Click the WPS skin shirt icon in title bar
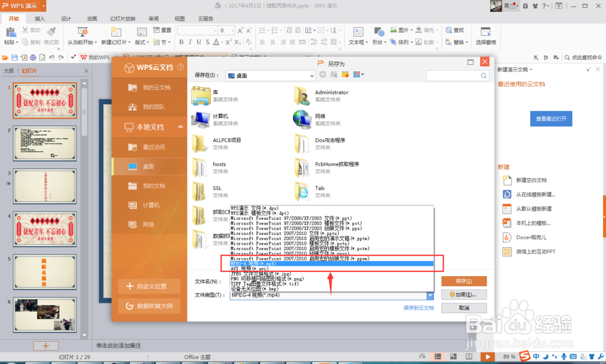 (x=535, y=6)
